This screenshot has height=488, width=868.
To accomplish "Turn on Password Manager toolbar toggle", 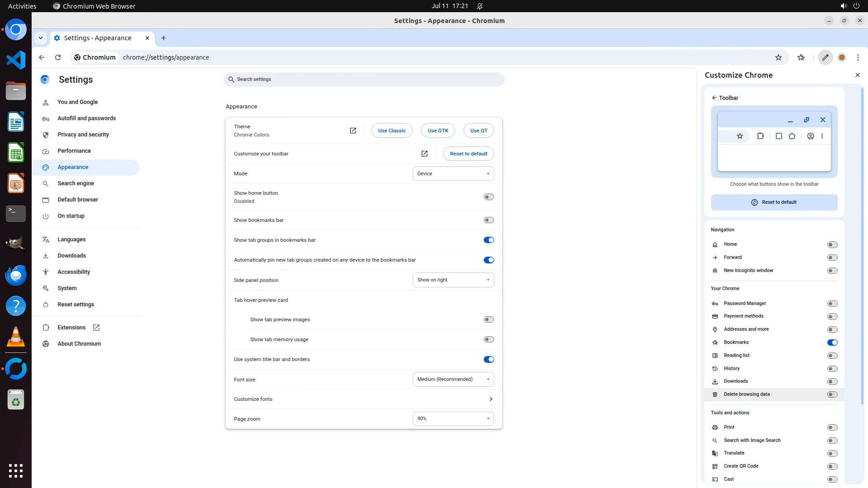I will click(x=832, y=304).
